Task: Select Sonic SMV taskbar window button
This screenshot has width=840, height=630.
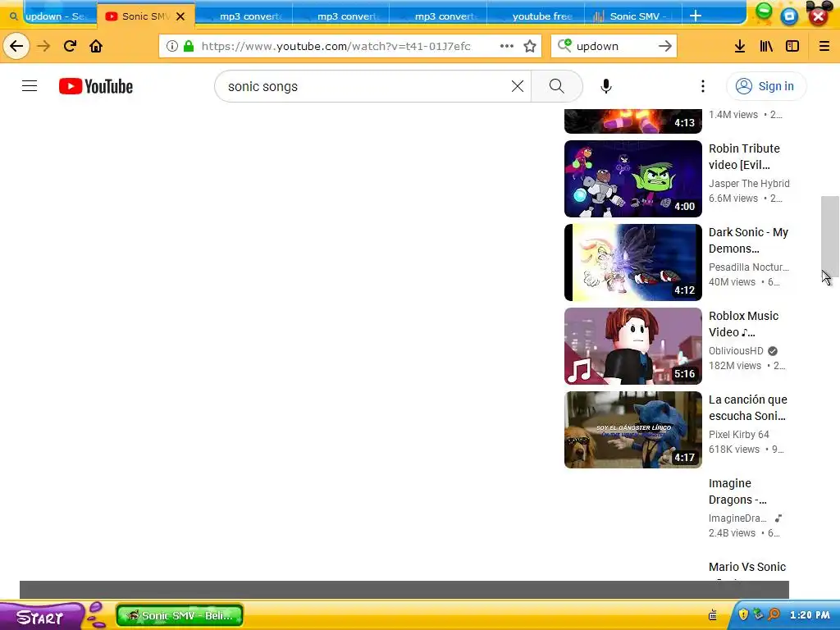Action: pyautogui.click(x=180, y=615)
